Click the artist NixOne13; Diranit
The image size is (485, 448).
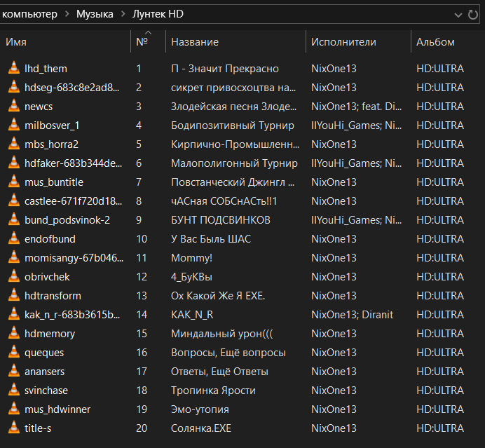point(352,315)
